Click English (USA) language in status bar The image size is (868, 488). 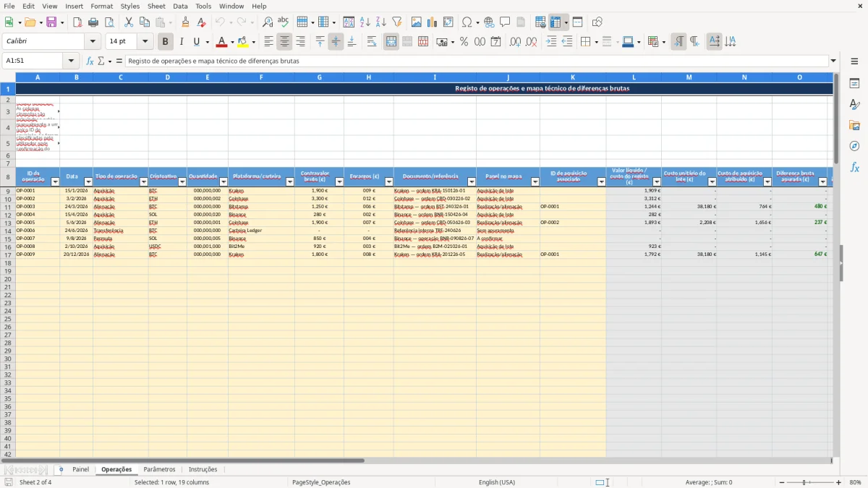497,482
